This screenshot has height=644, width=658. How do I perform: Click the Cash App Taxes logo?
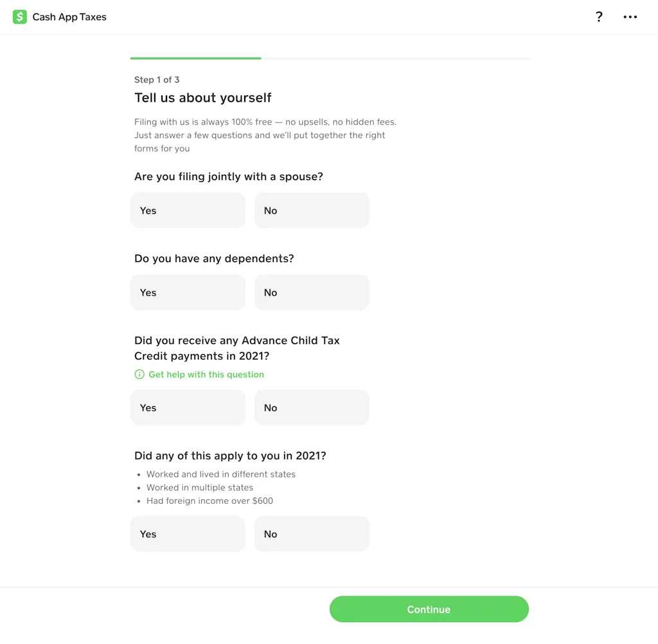pyautogui.click(x=59, y=17)
